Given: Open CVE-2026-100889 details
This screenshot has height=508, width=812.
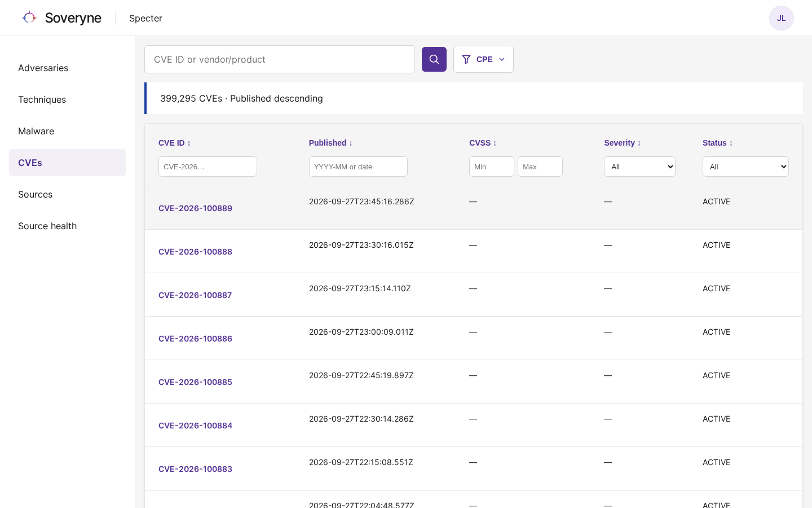Looking at the screenshot, I should click(x=195, y=208).
